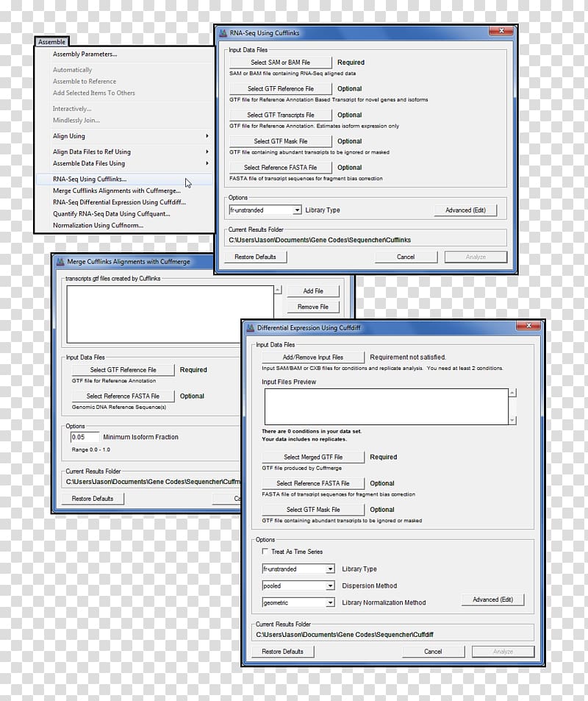
Task: Click scroll down arrow of Input Files Preview
Action: [x=513, y=420]
